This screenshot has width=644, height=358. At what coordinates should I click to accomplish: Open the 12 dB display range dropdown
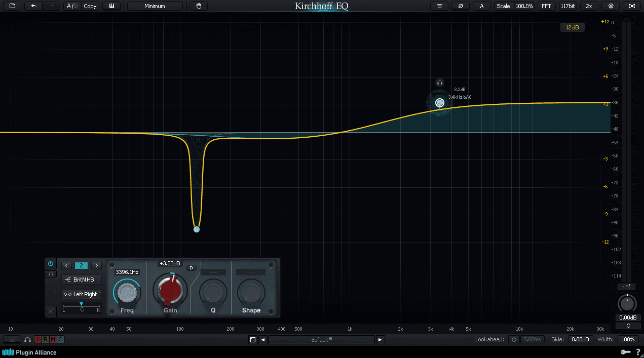click(573, 27)
